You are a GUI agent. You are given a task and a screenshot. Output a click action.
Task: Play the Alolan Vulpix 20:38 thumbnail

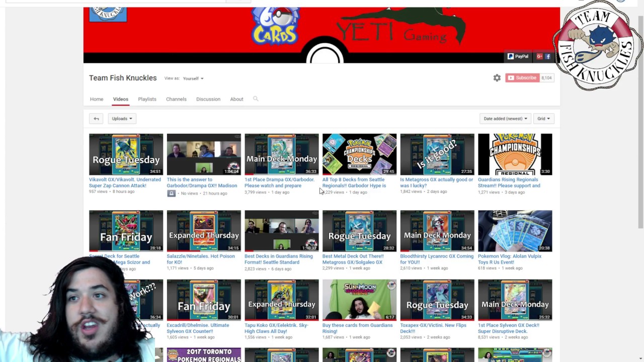[515, 231]
